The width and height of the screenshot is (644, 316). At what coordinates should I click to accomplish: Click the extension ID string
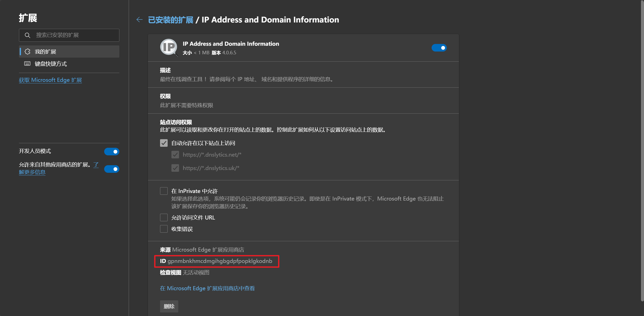tap(220, 261)
